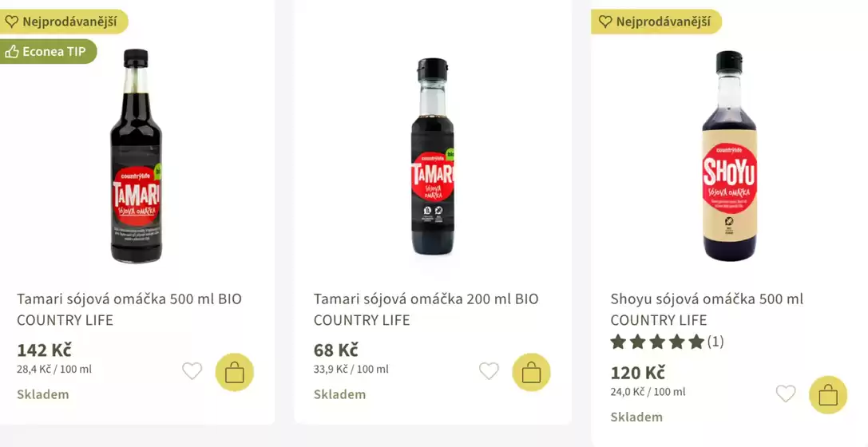Click heart icon in right Nejprodávanější badge

coord(605,22)
